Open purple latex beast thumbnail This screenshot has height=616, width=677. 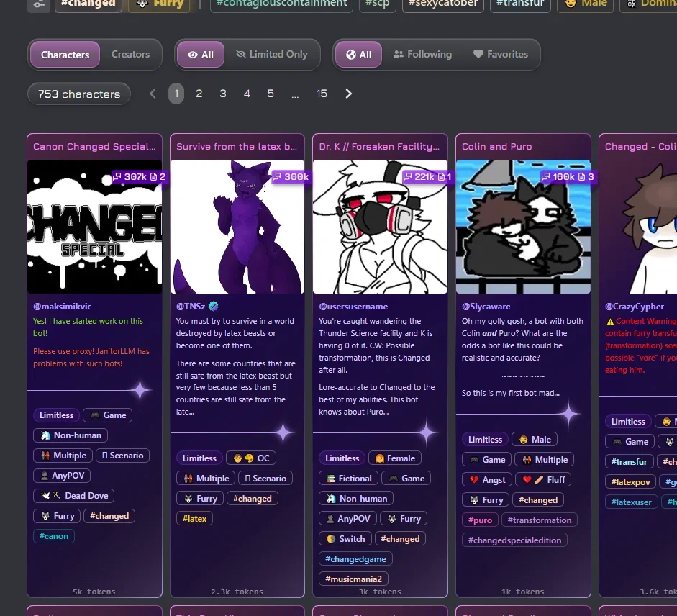(237, 227)
